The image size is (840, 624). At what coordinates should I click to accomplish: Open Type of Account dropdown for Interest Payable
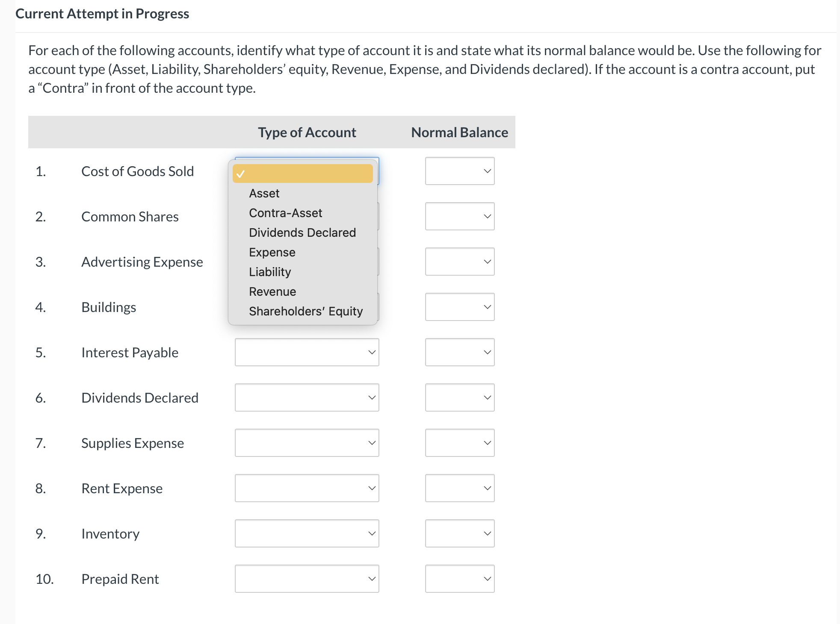[x=307, y=352]
